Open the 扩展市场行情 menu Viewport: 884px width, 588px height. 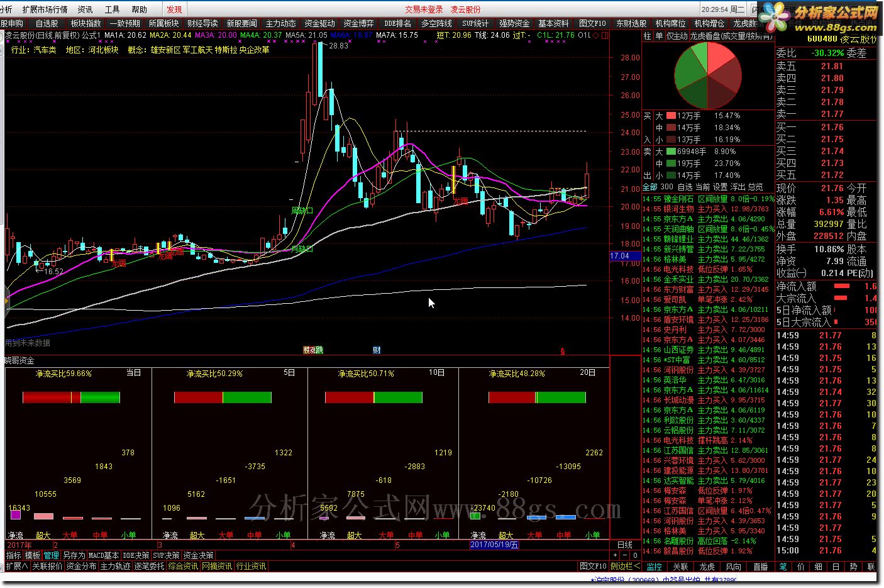[x=45, y=9]
